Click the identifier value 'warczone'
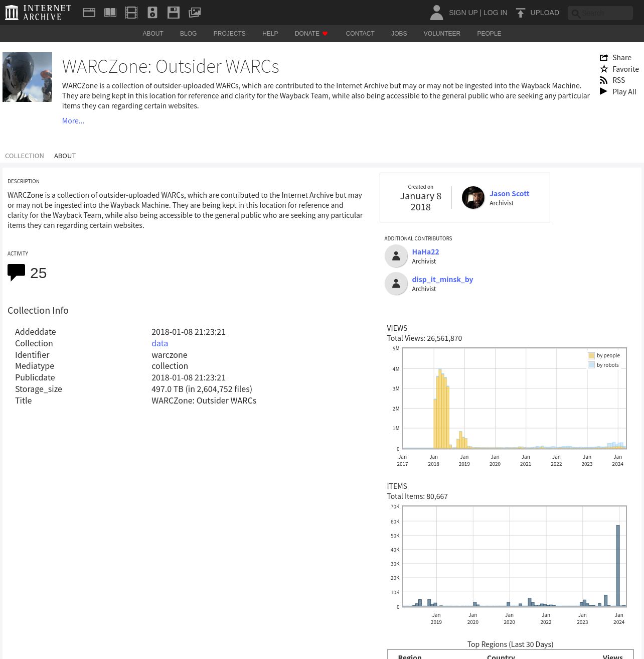The width and height of the screenshot is (644, 659). click(170, 355)
